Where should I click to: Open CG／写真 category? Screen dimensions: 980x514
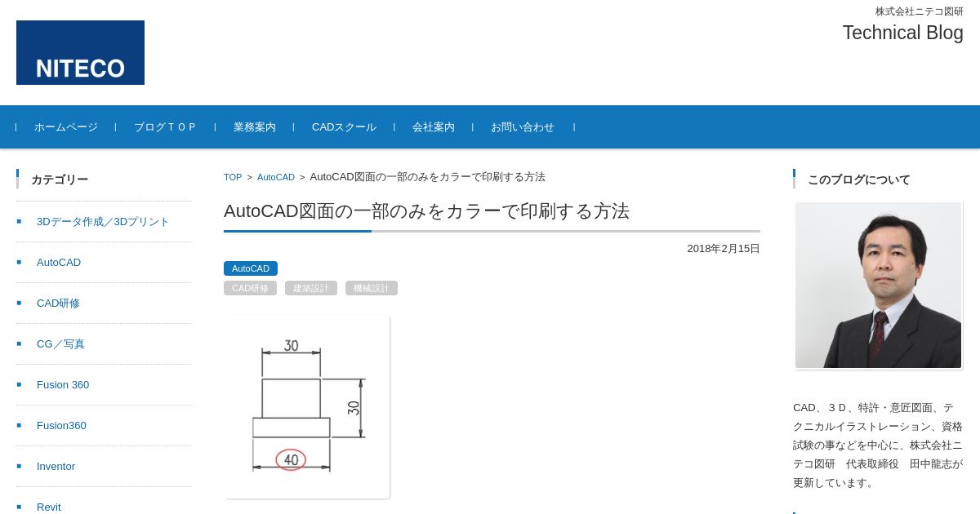[60, 344]
